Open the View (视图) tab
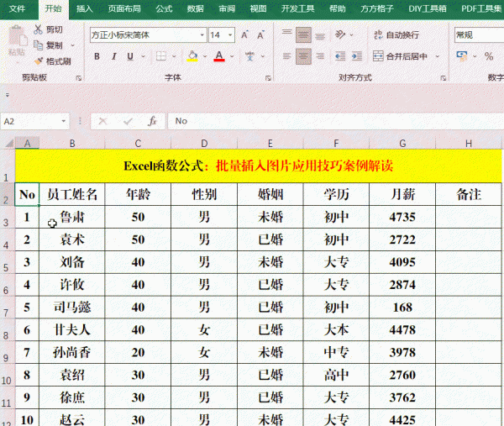Viewport: 504px width, 426px height. click(258, 8)
